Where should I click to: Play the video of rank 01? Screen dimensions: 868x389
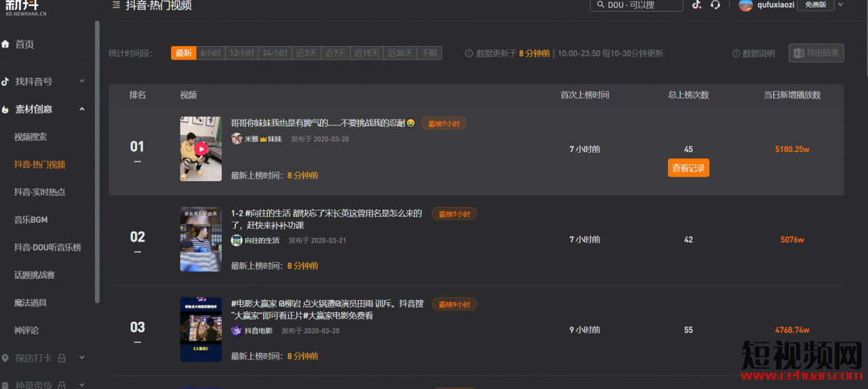point(201,149)
